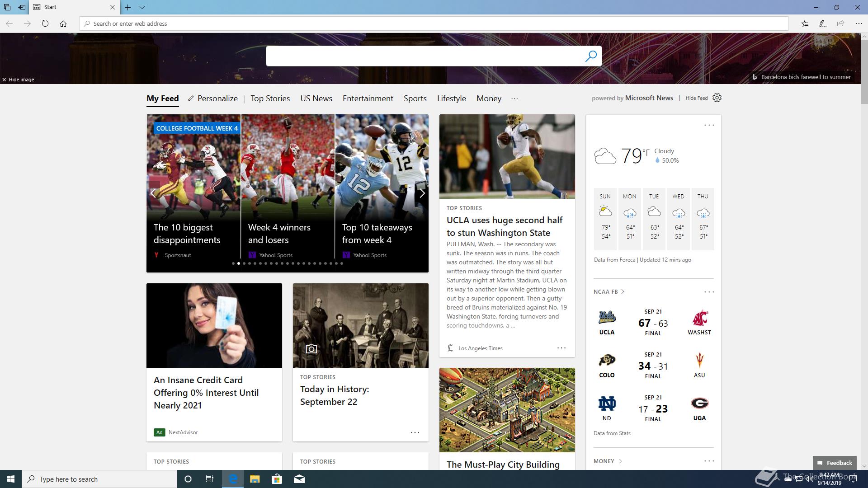Expand more feed categories ellipsis

[514, 99]
